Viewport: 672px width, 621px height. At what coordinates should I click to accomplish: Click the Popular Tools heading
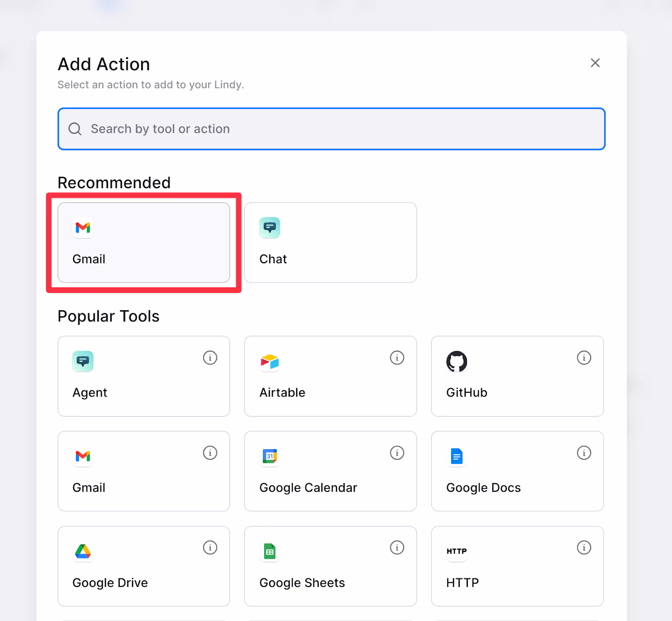point(108,316)
